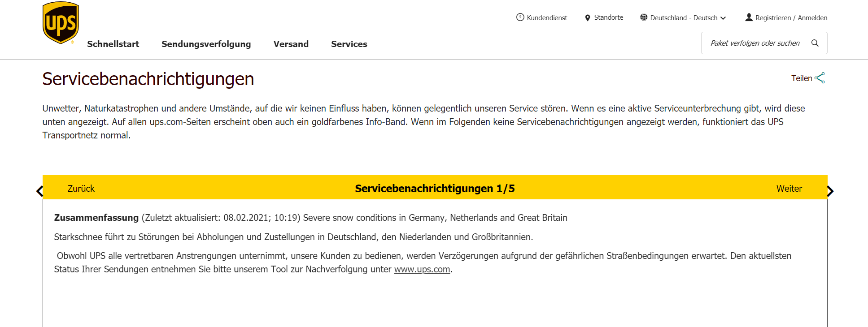Click the Teilen share icon

(x=820, y=78)
